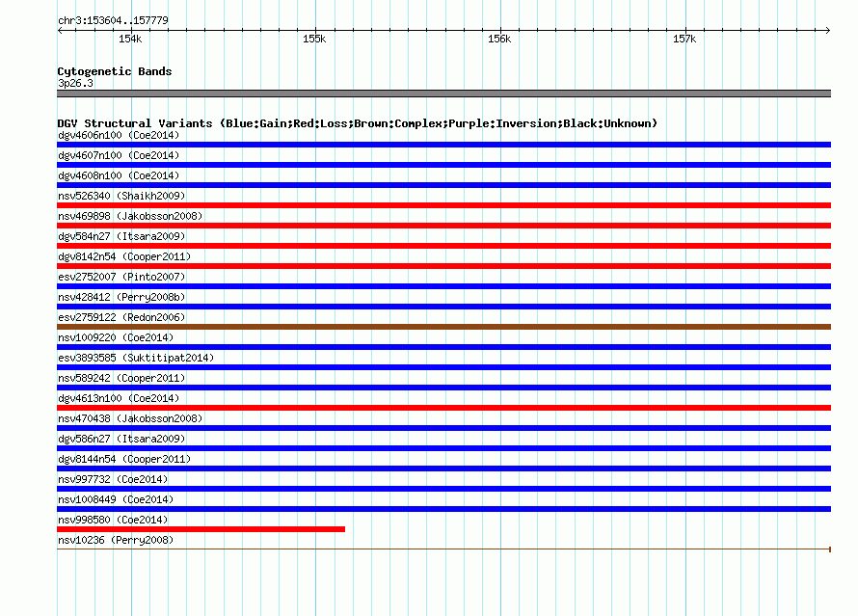Select the dgv586n27 blue gain bar
The height and width of the screenshot is (616, 858).
(443, 448)
